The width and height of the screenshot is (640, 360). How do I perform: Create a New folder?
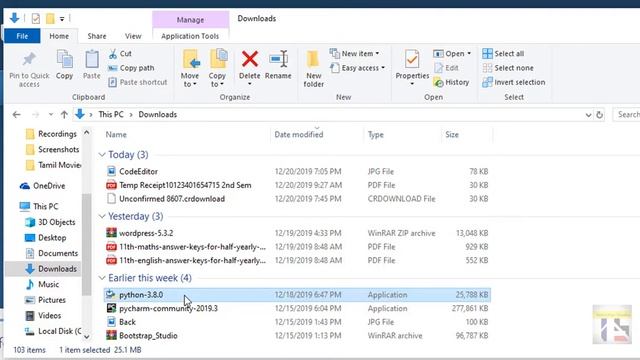pyautogui.click(x=313, y=68)
